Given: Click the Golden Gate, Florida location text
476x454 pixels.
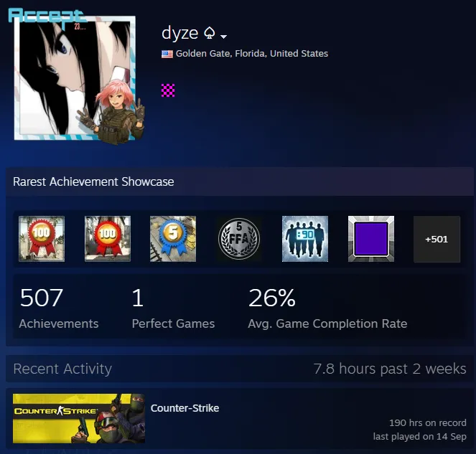Looking at the screenshot, I should pyautogui.click(x=252, y=54).
